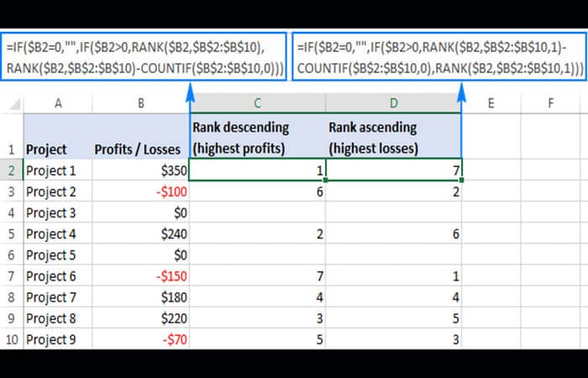The image size is (588, 378).
Task: Click the $350 profit cell
Action: pyautogui.click(x=140, y=171)
